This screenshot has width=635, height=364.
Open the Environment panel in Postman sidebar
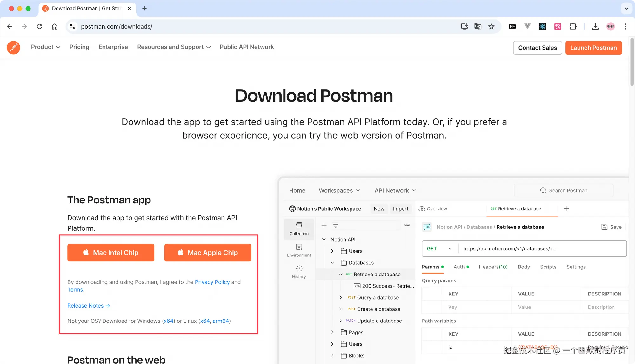point(299,250)
